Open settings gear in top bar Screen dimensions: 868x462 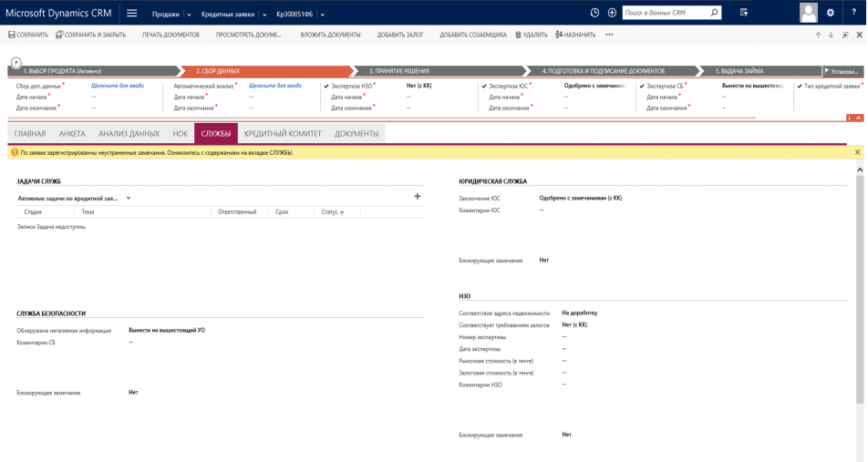[x=830, y=13]
